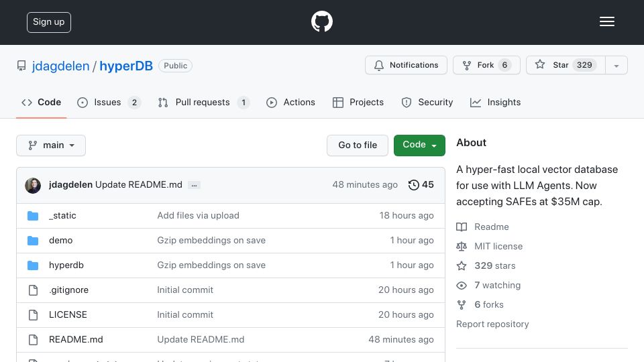
Task: Click the Public badge label
Action: coord(175,66)
